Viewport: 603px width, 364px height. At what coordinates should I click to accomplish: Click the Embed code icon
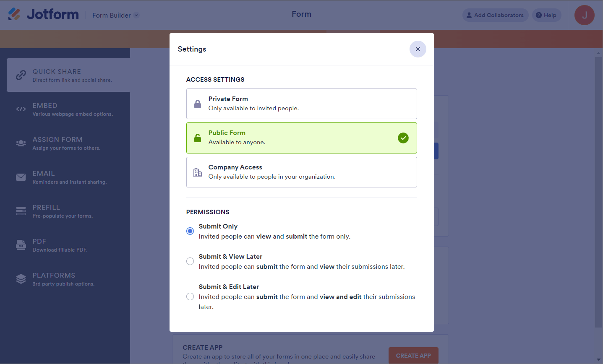(21, 109)
